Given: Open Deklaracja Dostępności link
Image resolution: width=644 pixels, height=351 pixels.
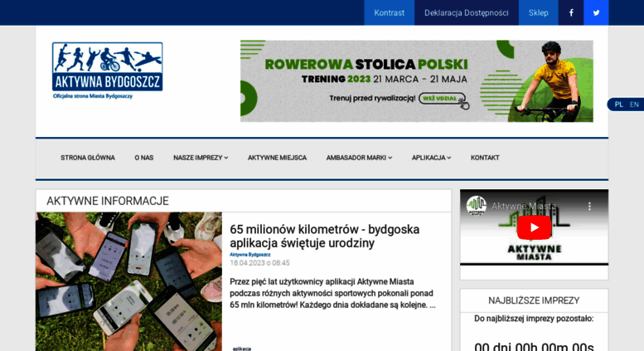Looking at the screenshot, I should 466,12.
